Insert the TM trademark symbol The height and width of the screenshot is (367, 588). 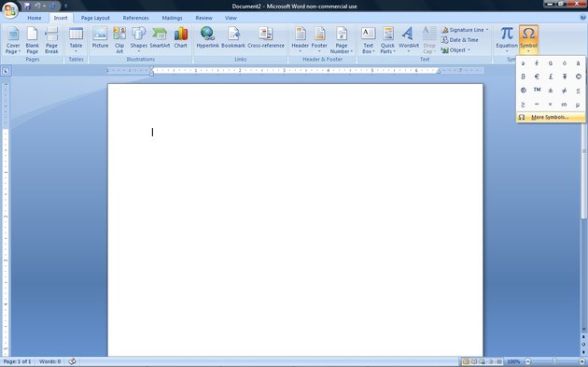tap(537, 91)
